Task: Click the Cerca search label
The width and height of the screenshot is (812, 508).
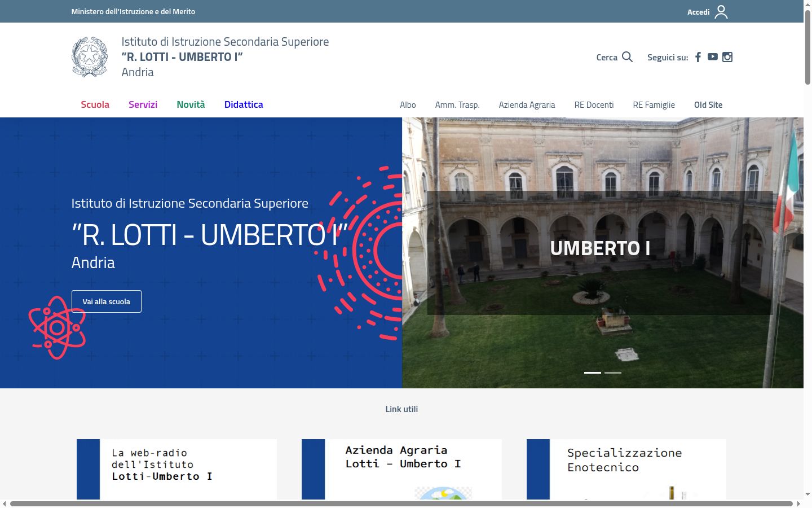Action: (x=607, y=58)
